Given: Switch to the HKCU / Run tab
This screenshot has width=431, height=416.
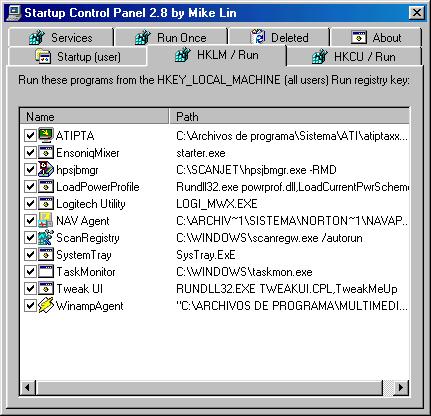Looking at the screenshot, I should point(354,57).
